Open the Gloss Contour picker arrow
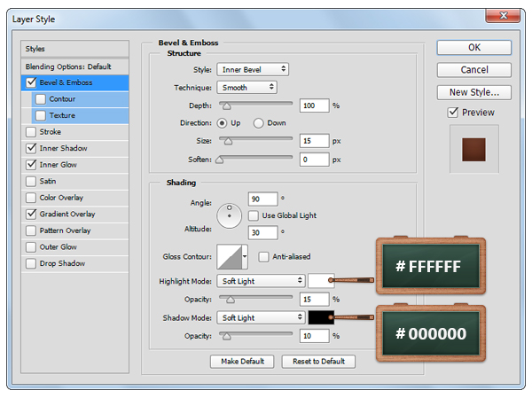Viewport: 532px width, 398px height. coord(245,256)
